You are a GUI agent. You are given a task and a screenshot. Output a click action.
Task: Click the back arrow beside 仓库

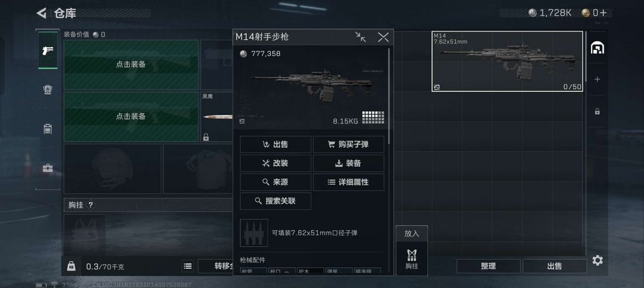[x=42, y=13]
